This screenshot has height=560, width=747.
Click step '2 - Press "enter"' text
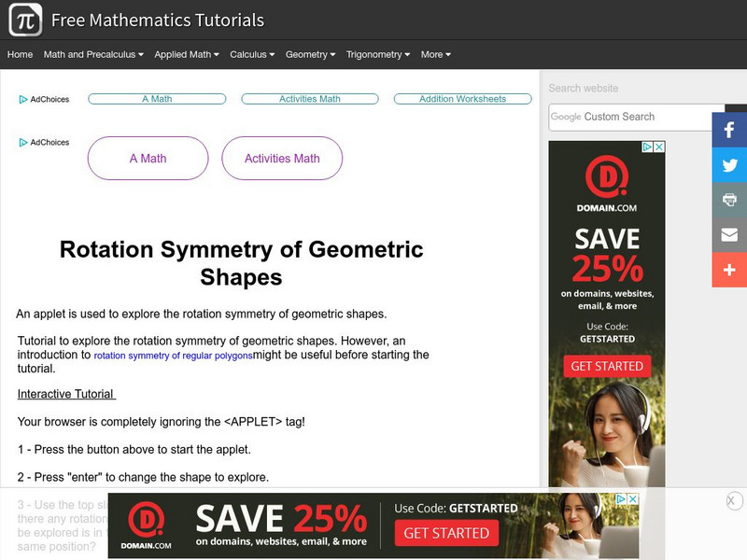click(143, 477)
